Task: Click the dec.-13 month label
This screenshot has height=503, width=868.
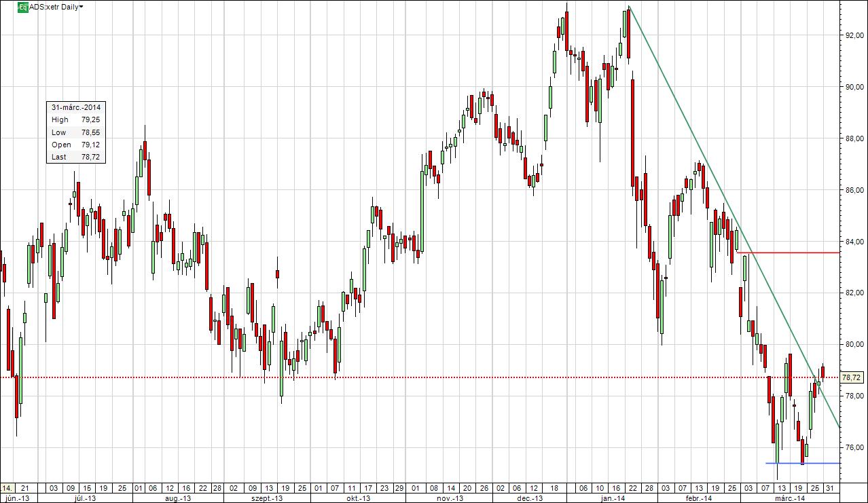Action: tap(528, 498)
